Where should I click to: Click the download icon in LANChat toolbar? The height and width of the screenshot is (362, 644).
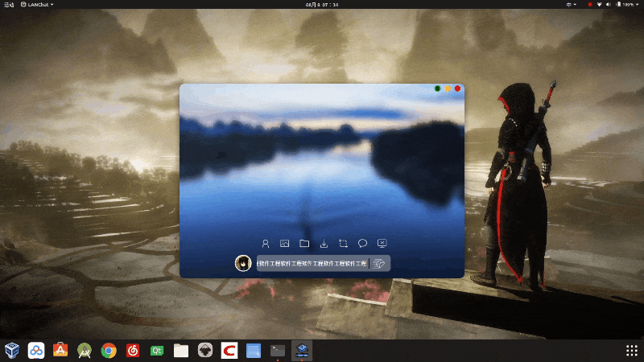coord(324,244)
